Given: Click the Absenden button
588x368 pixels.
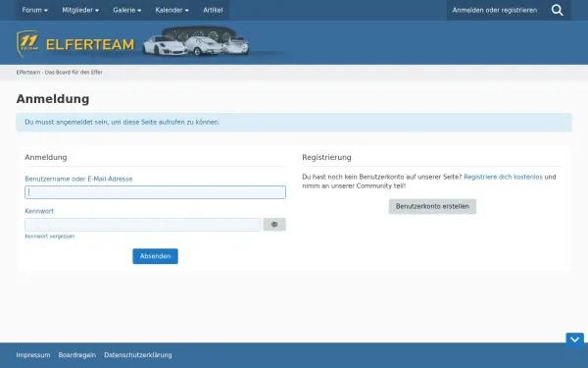Looking at the screenshot, I should pos(155,256).
